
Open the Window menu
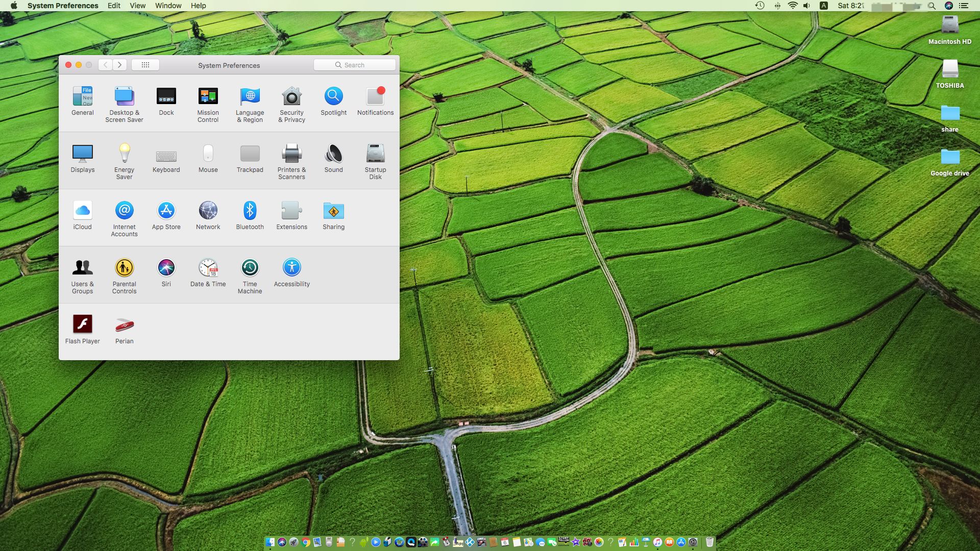pos(168,6)
